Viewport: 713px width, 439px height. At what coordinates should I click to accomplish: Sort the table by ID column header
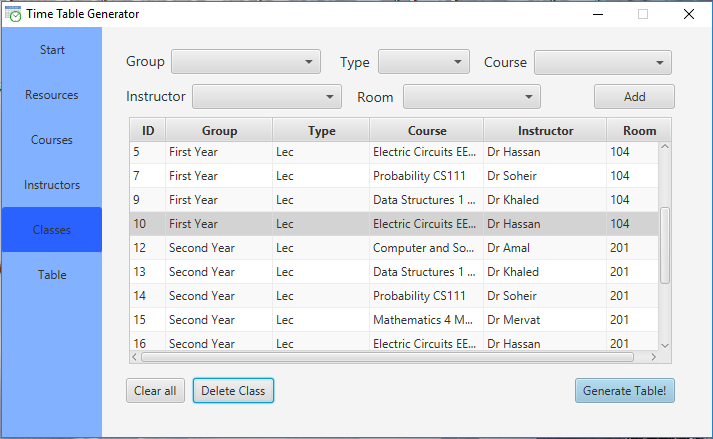148,131
